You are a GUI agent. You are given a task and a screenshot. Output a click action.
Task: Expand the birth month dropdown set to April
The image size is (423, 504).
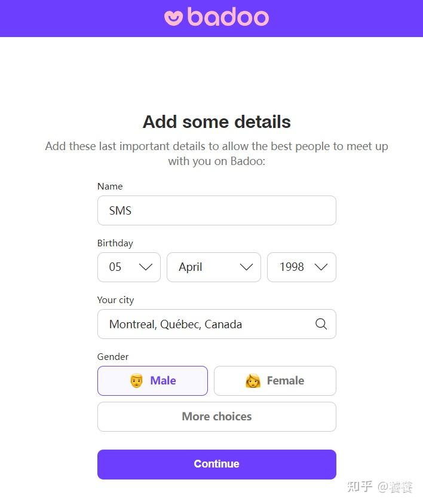click(x=213, y=267)
